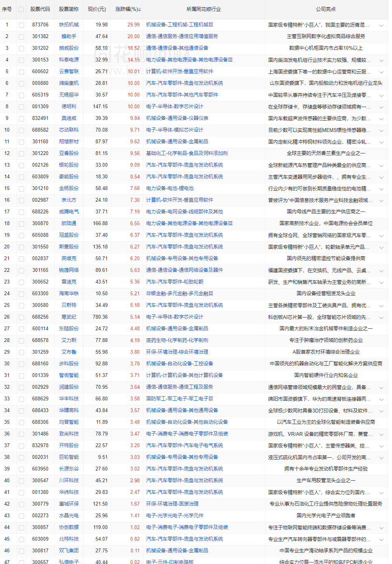
Task: Open 基础化工-化学制品-食品及饲料添加剂 industry link
Action: (x=187, y=153)
